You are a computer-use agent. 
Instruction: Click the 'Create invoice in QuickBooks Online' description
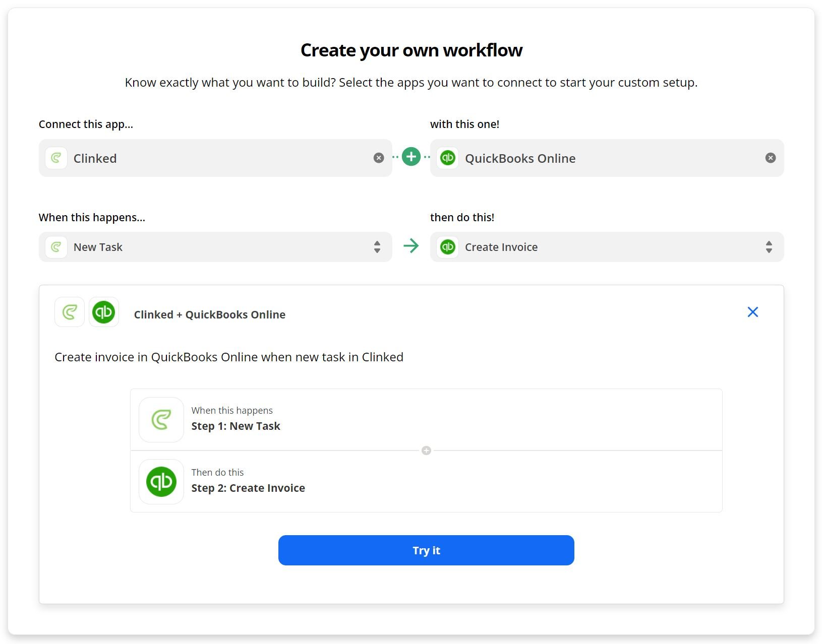point(229,357)
